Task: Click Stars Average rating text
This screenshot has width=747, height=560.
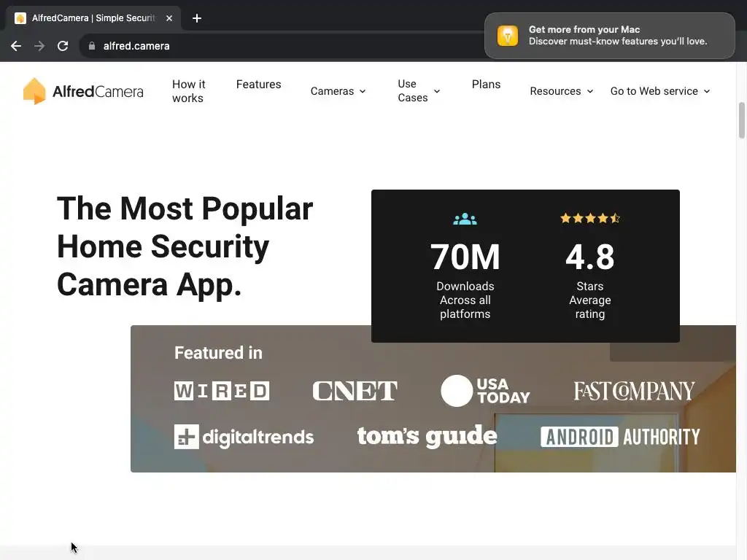Action: [x=589, y=300]
